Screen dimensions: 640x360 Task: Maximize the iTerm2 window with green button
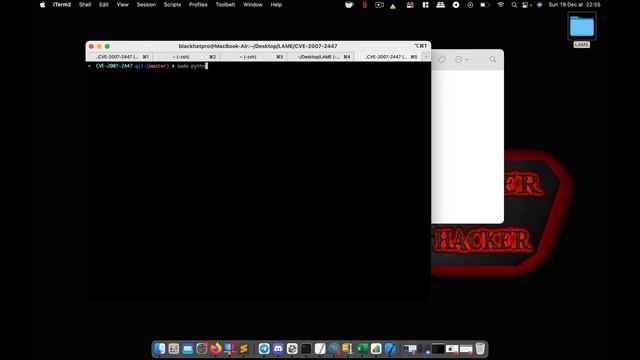coord(107,47)
